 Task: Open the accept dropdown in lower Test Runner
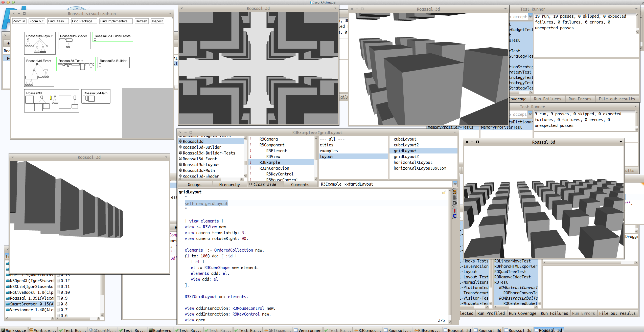pos(530,114)
